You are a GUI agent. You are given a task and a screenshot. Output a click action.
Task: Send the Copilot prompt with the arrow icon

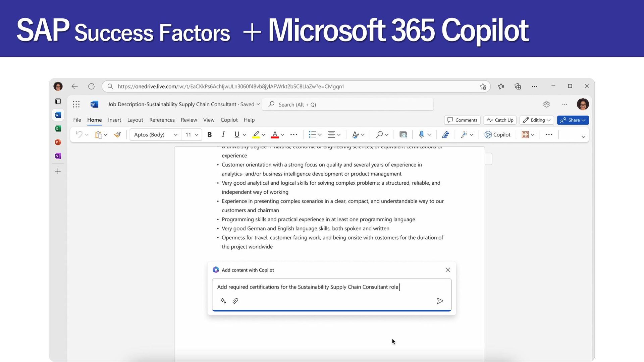pyautogui.click(x=440, y=301)
